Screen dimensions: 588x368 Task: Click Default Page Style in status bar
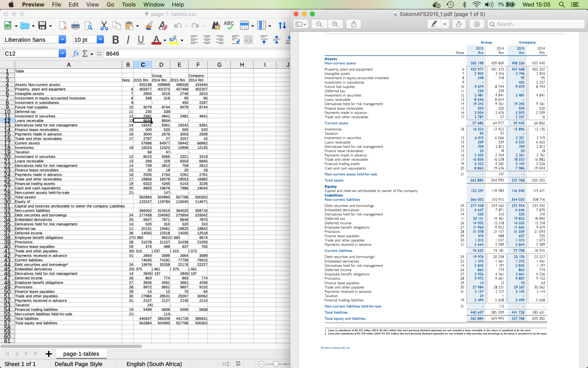(x=78, y=364)
